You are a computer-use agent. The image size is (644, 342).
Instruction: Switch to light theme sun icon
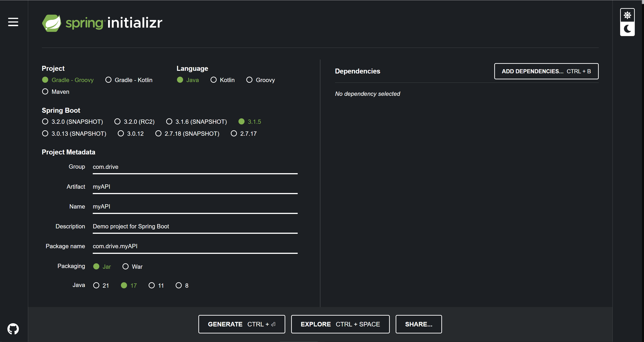coord(627,16)
